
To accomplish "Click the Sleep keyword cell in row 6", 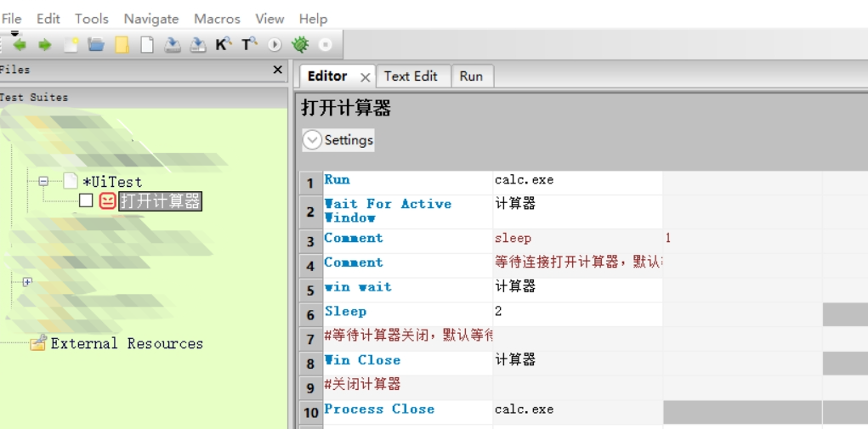I will [408, 314].
